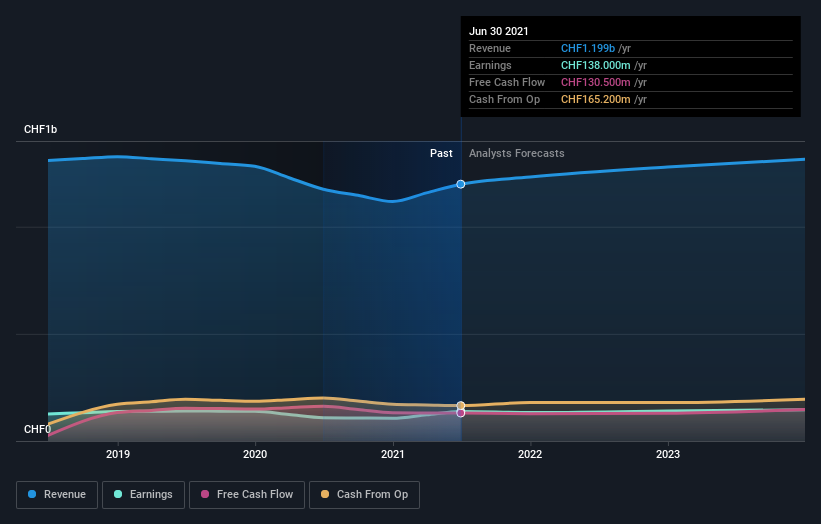Click the Jun 30 2021 tooltip date

pyautogui.click(x=498, y=31)
